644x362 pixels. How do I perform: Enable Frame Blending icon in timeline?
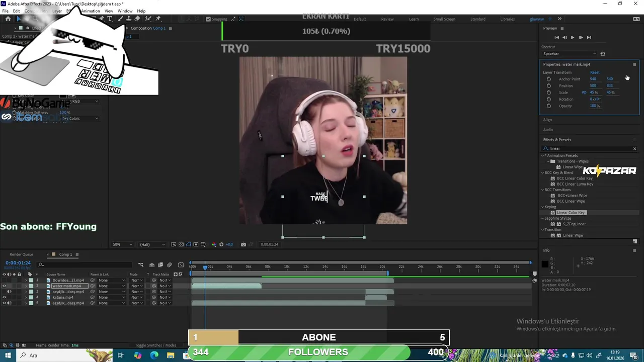(160, 265)
